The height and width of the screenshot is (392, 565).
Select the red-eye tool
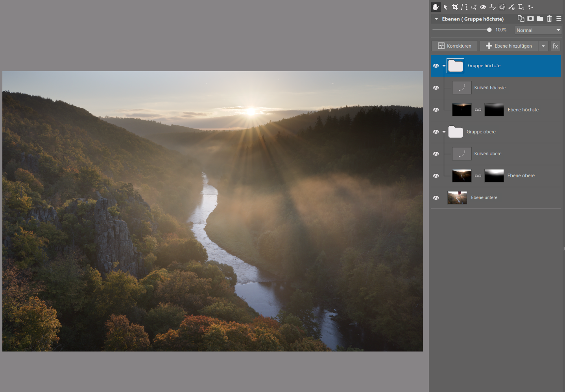(x=483, y=7)
